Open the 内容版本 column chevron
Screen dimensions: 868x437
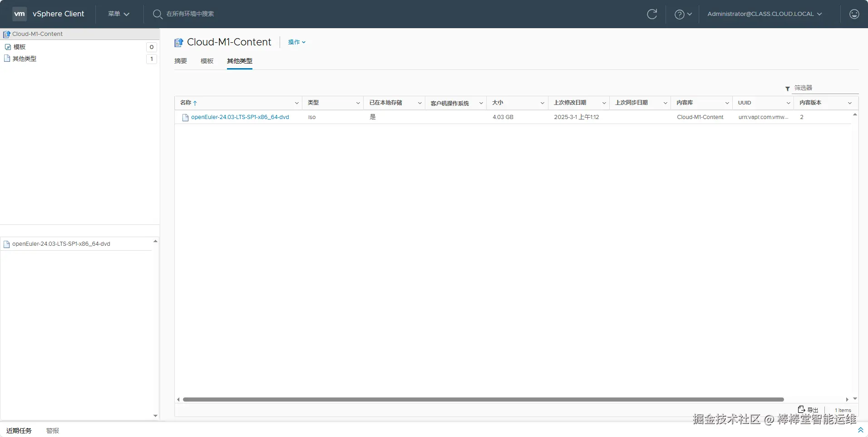pyautogui.click(x=850, y=103)
